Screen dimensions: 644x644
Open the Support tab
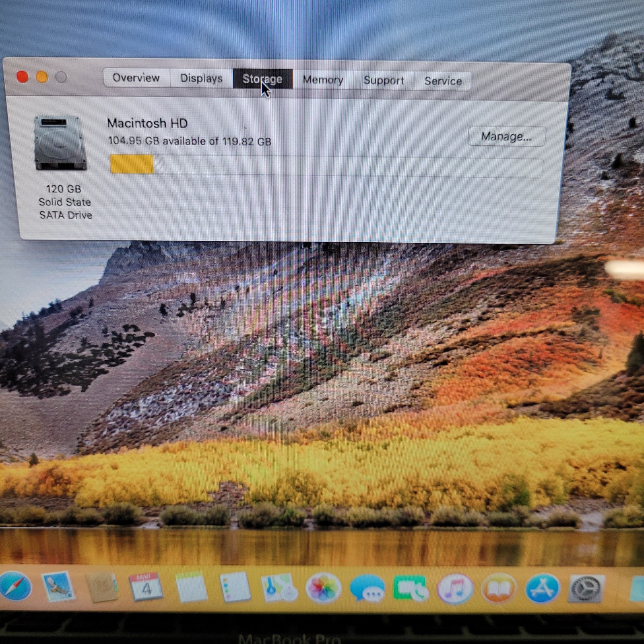[384, 80]
